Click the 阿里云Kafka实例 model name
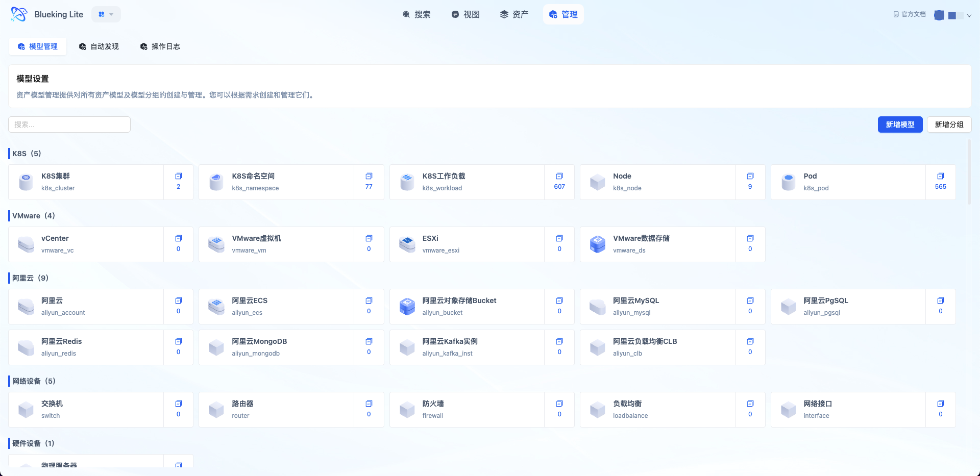Viewport: 980px width, 476px height. click(450, 341)
